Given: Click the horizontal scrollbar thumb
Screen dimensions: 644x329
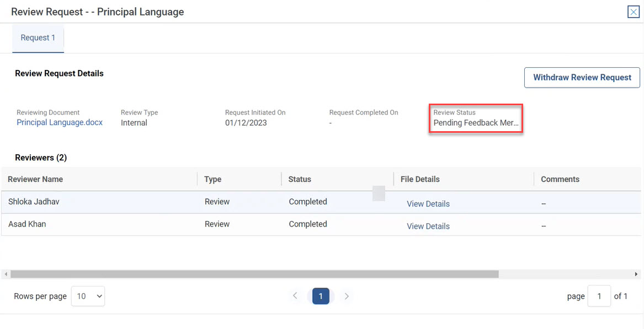Looking at the screenshot, I should point(254,274).
